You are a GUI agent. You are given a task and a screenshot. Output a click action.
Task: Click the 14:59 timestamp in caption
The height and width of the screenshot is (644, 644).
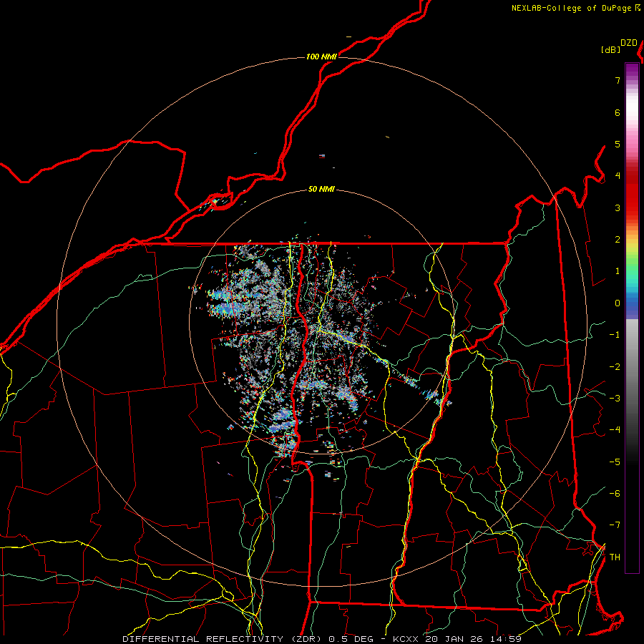coord(505,639)
